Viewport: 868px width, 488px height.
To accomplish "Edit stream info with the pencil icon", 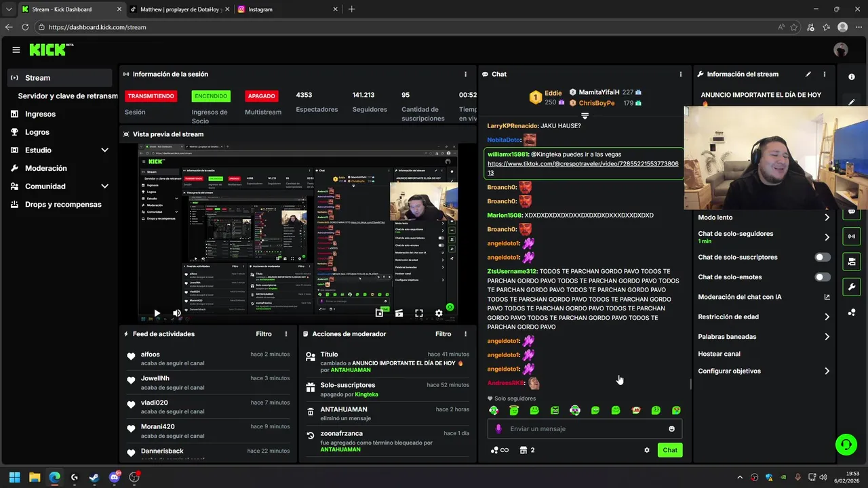I will click(808, 74).
